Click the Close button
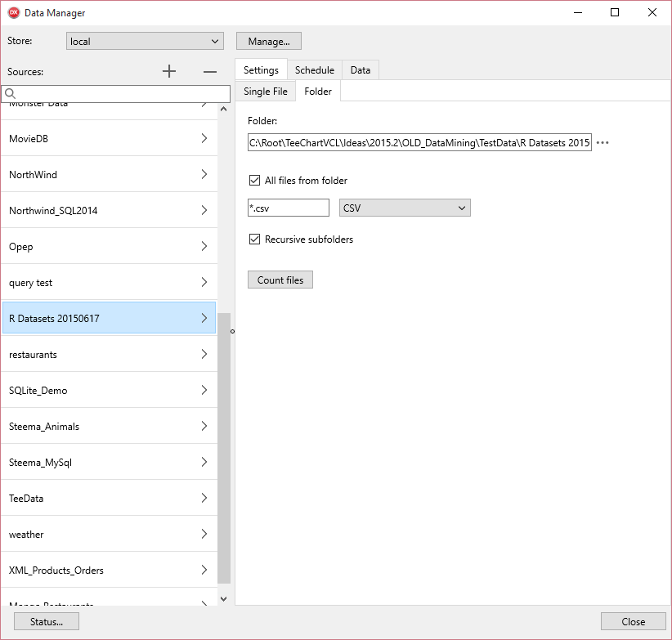This screenshot has width=672, height=640. tap(633, 621)
